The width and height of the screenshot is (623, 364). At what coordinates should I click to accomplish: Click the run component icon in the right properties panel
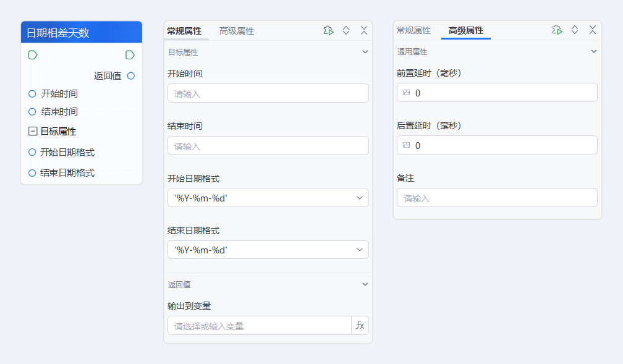point(557,30)
